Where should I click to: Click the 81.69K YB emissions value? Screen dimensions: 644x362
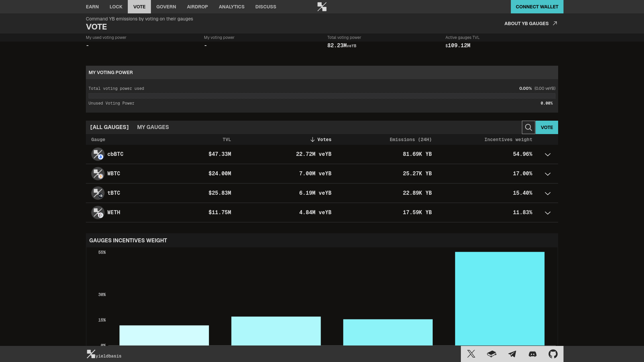click(x=417, y=154)
